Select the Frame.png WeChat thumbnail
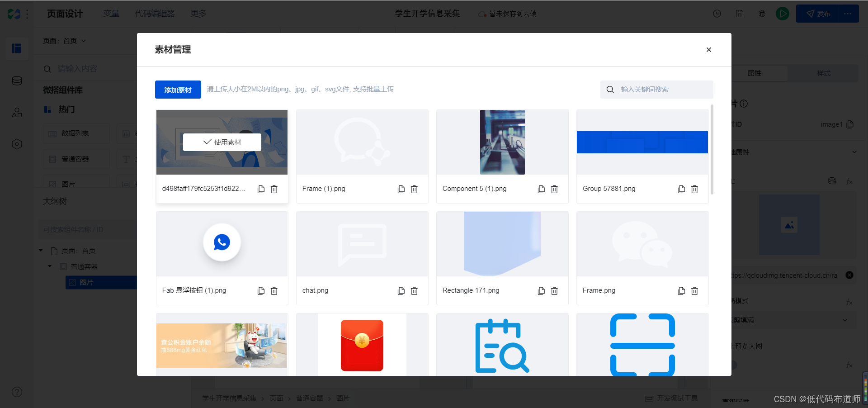Image resolution: width=868 pixels, height=408 pixels. click(642, 244)
